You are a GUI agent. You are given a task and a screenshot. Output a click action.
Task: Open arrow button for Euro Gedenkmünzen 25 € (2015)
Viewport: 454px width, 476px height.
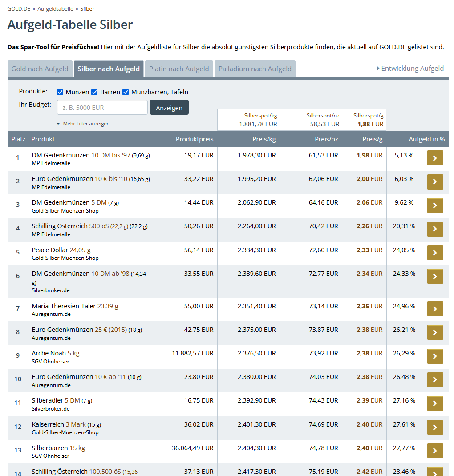point(435,332)
